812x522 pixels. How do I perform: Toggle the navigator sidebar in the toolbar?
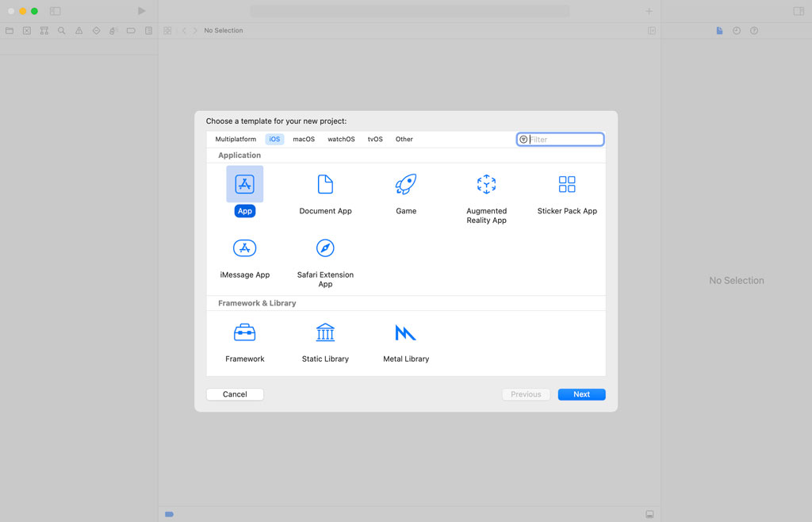(56, 11)
